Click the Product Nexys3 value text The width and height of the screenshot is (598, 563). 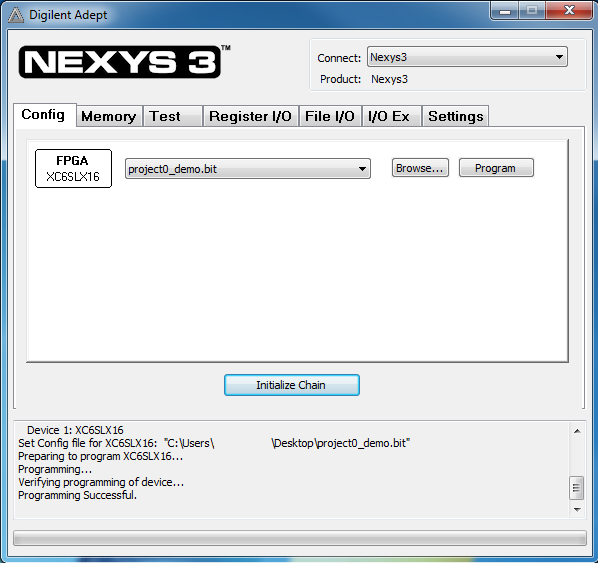389,79
